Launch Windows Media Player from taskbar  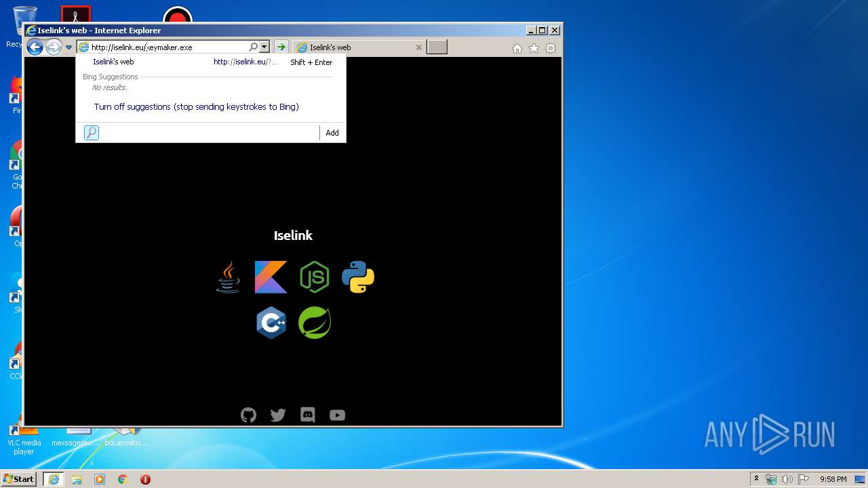pos(100,479)
